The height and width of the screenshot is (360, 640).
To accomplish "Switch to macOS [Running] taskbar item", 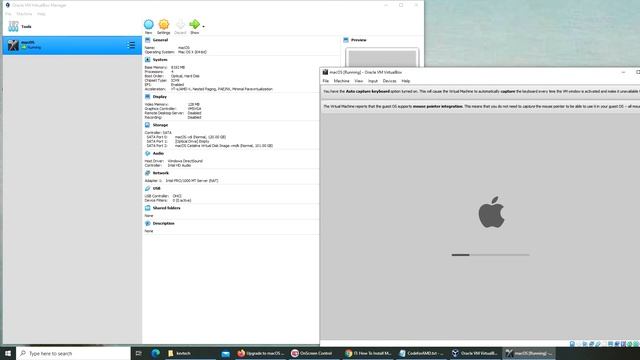I will pyautogui.click(x=529, y=353).
